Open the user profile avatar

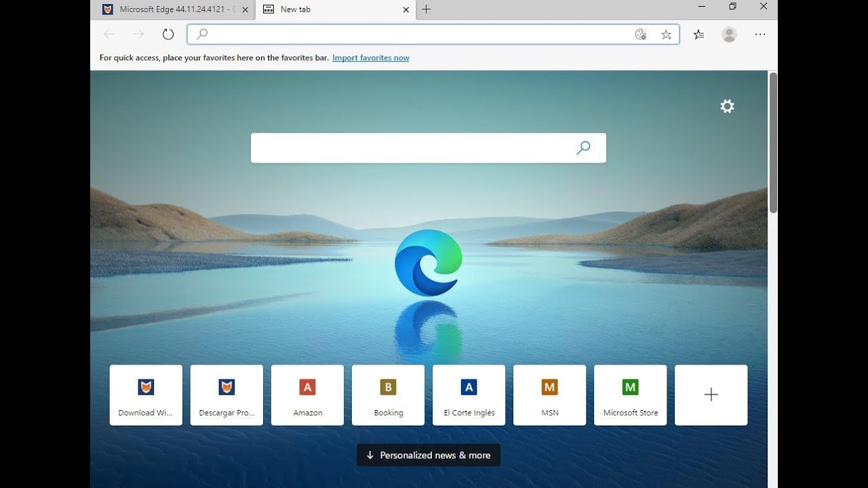730,35
